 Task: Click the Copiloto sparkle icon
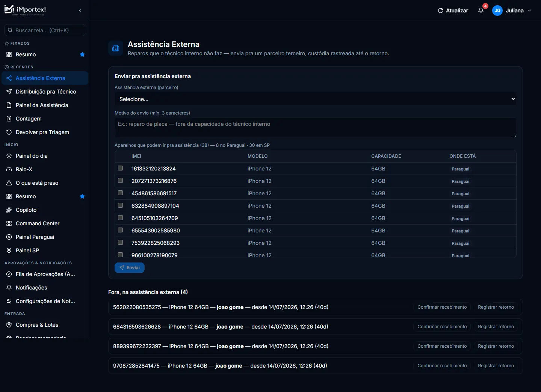click(x=9, y=210)
